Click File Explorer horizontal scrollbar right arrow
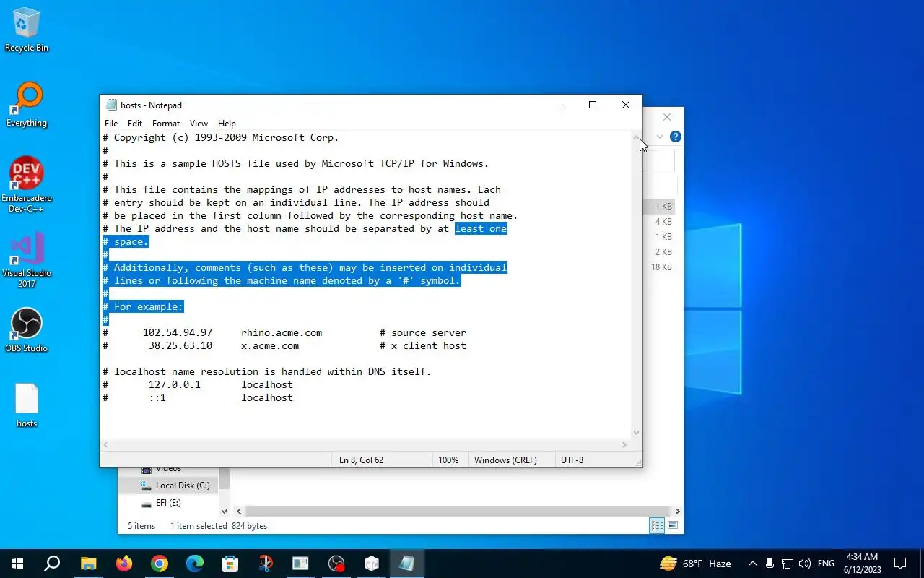This screenshot has width=924, height=578. [677, 511]
